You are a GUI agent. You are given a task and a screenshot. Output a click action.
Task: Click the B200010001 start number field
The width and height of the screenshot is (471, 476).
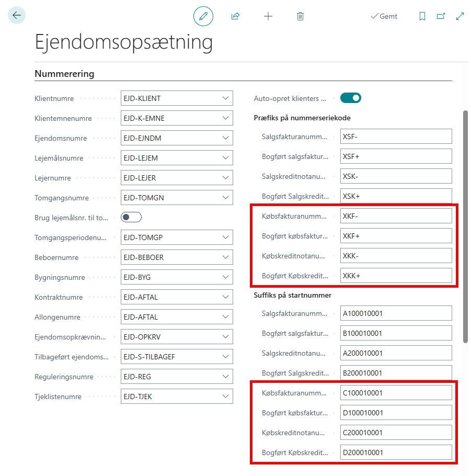[396, 373]
